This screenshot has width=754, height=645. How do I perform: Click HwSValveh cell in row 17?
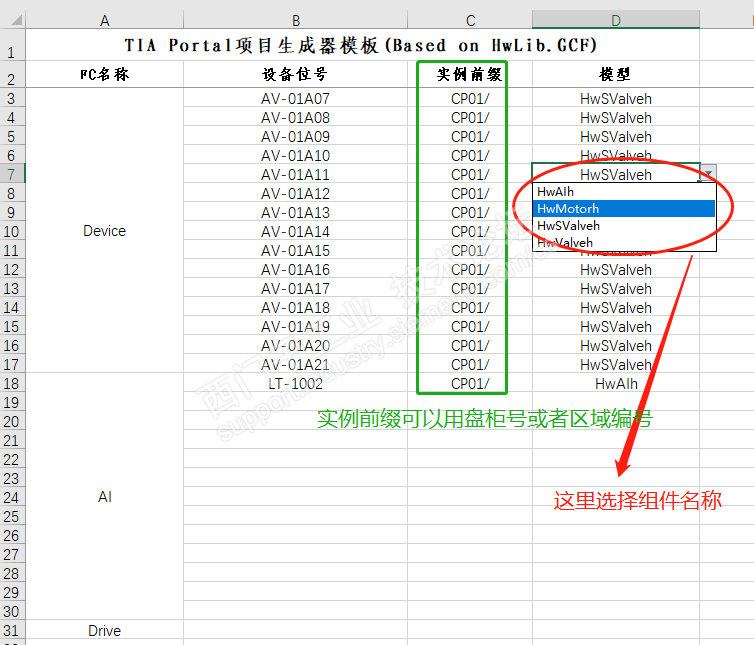pyautogui.click(x=616, y=364)
